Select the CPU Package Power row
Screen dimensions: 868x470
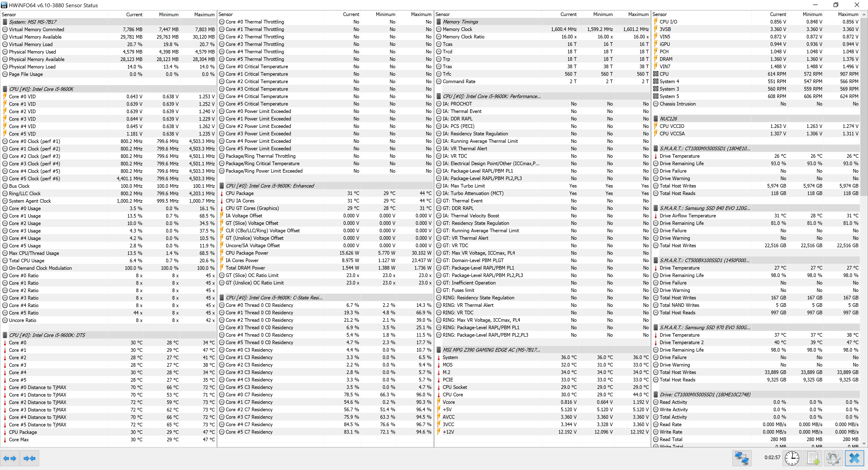247,253
